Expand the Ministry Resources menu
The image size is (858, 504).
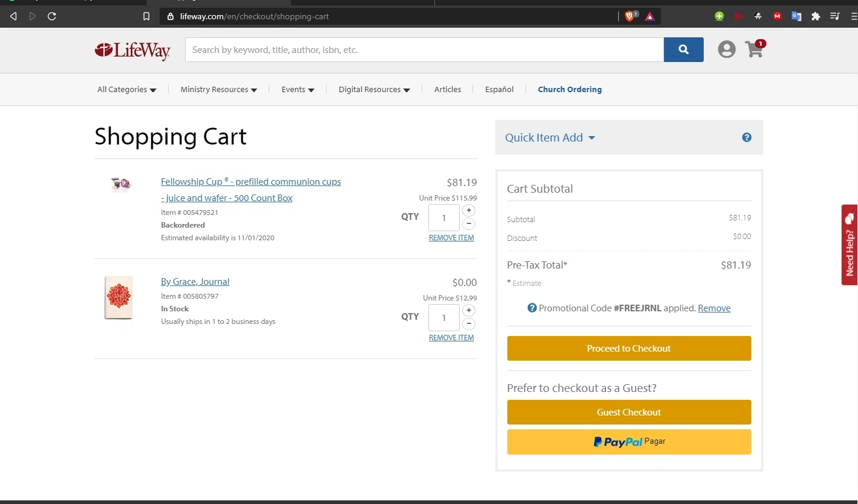[219, 89]
